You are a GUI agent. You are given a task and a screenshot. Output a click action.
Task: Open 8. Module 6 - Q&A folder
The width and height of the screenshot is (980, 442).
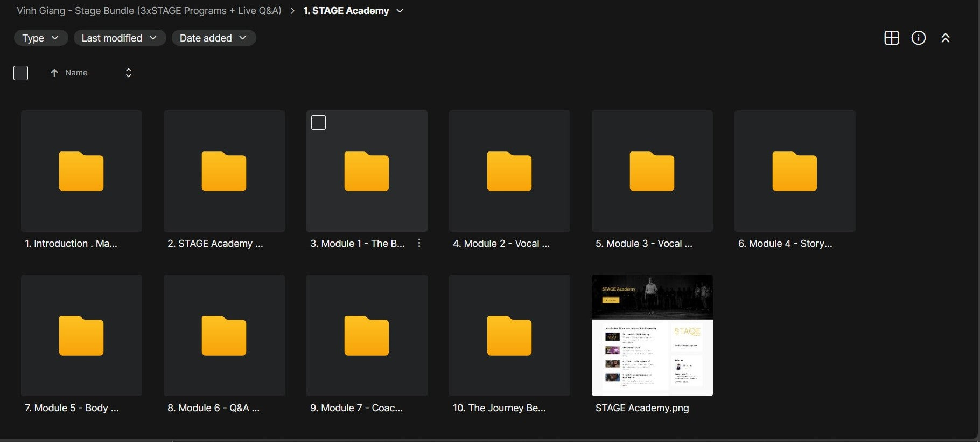[224, 336]
